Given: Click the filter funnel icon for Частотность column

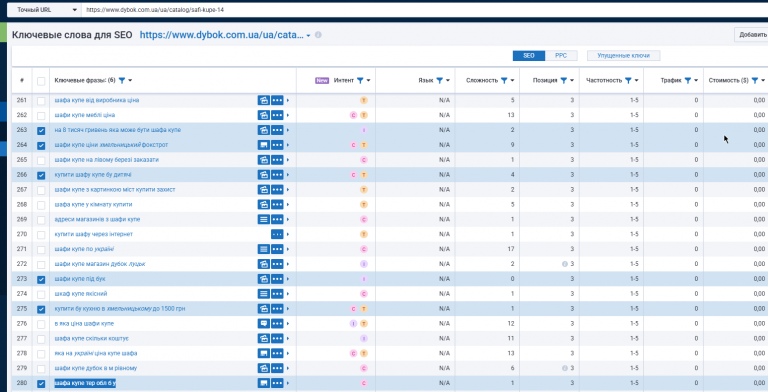Looking at the screenshot, I should click(628, 80).
